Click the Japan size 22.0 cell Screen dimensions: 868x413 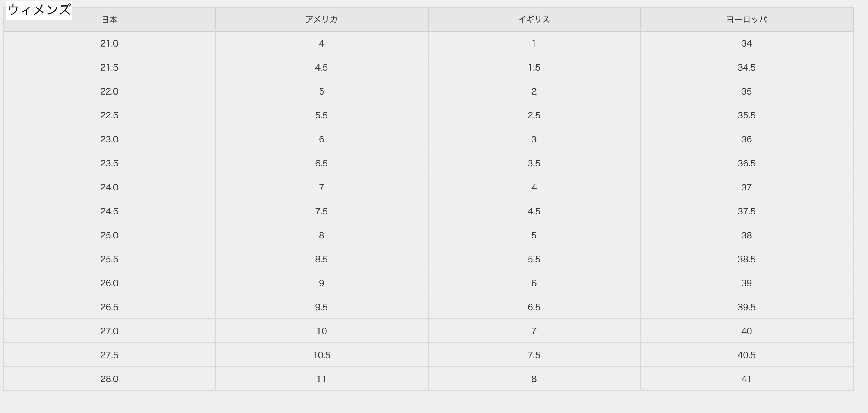point(110,91)
